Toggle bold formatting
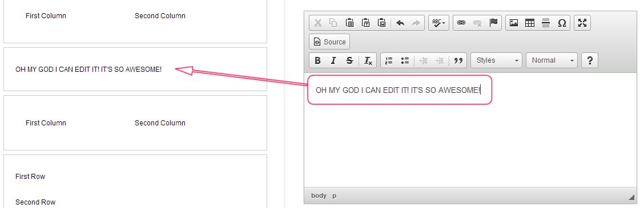 (317, 60)
